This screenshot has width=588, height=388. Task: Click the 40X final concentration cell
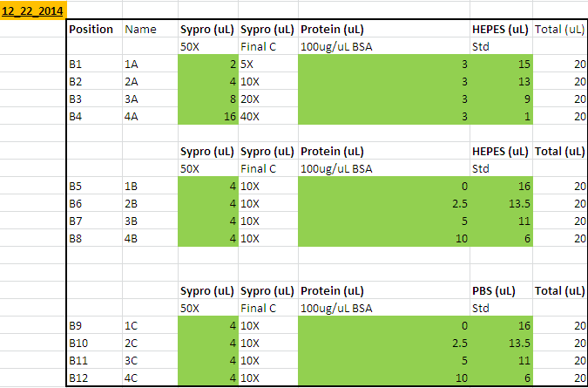(267, 116)
